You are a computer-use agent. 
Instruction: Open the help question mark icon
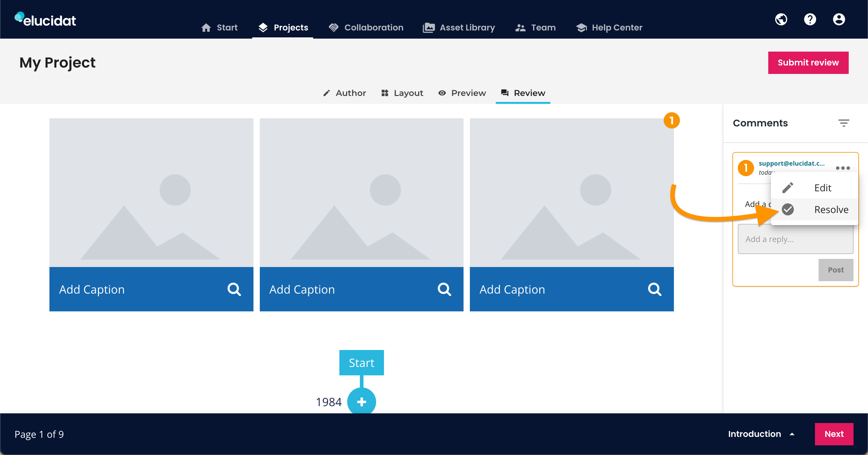[x=810, y=20]
